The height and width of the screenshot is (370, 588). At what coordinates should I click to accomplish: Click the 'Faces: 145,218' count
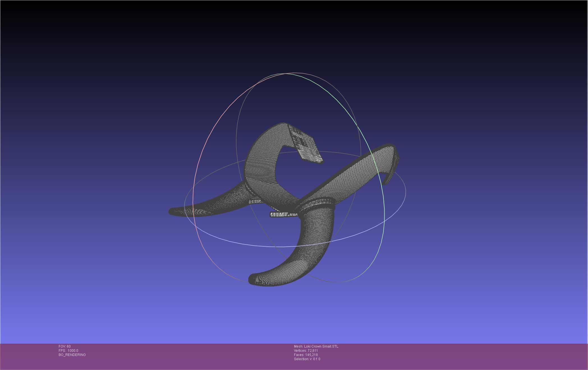point(306,355)
